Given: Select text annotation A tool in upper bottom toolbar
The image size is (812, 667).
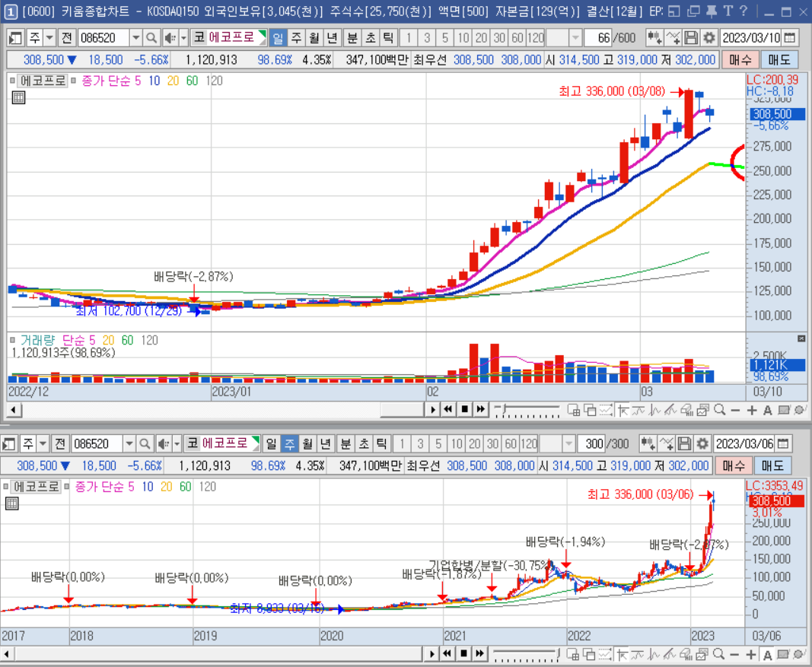Looking at the screenshot, I should [x=767, y=411].
